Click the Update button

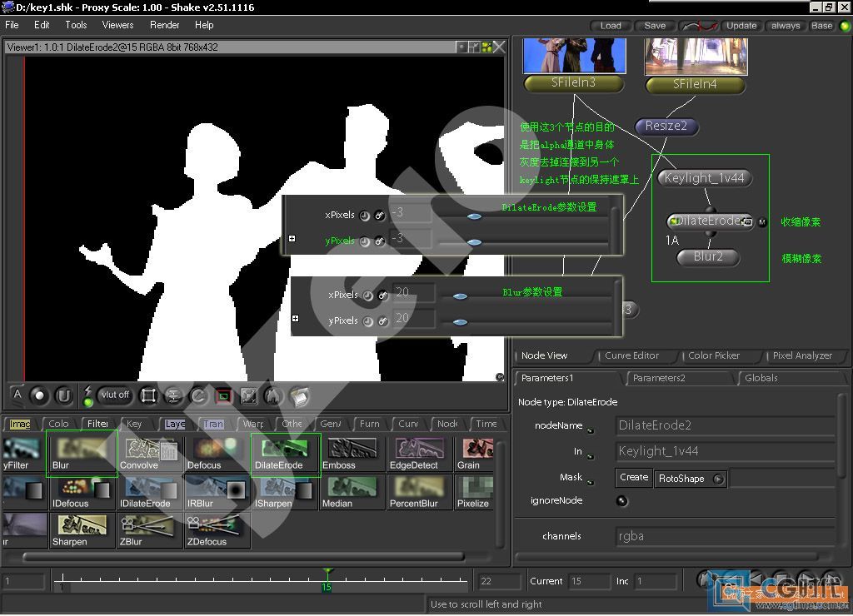click(x=741, y=26)
